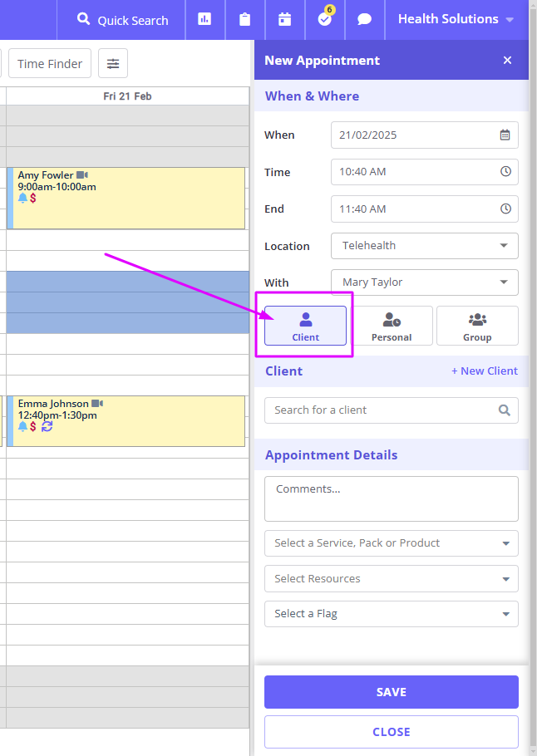This screenshot has height=756, width=537.
Task: Open the messages chat bubble icon
Action: (x=364, y=19)
